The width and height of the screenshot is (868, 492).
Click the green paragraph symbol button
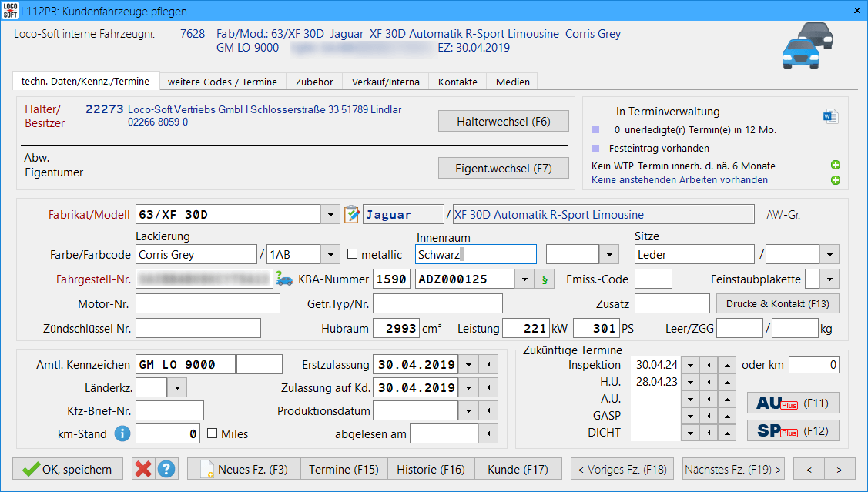coord(545,279)
